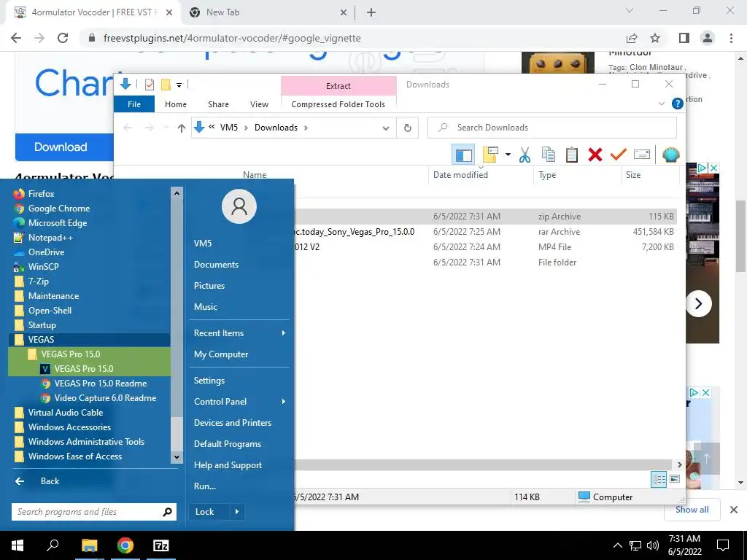The height and width of the screenshot is (560, 747).
Task: Switch to the New Tab browser tab
Action: click(x=267, y=12)
